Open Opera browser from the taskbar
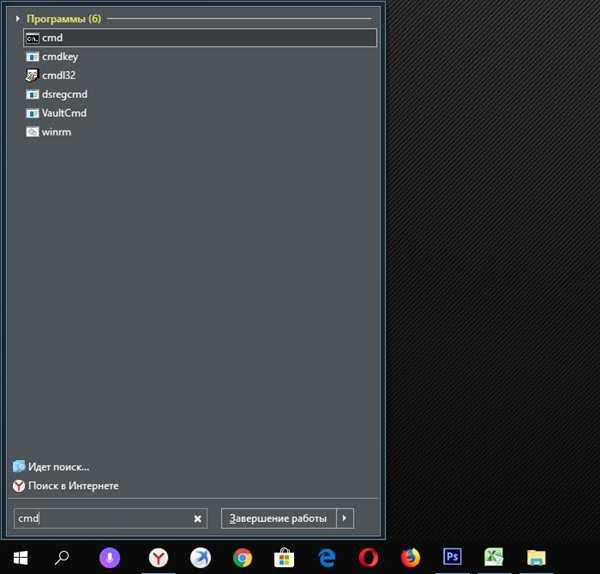The height and width of the screenshot is (574, 600). pos(368,558)
